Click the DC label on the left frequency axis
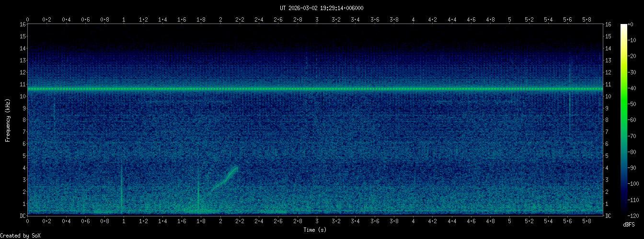Image resolution: width=644 pixels, height=239 pixels. (x=23, y=216)
